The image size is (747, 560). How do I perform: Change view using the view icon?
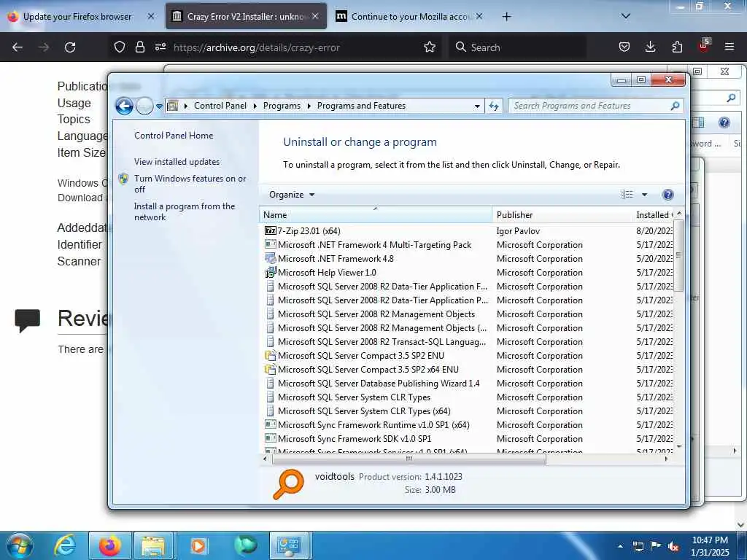[x=627, y=194]
